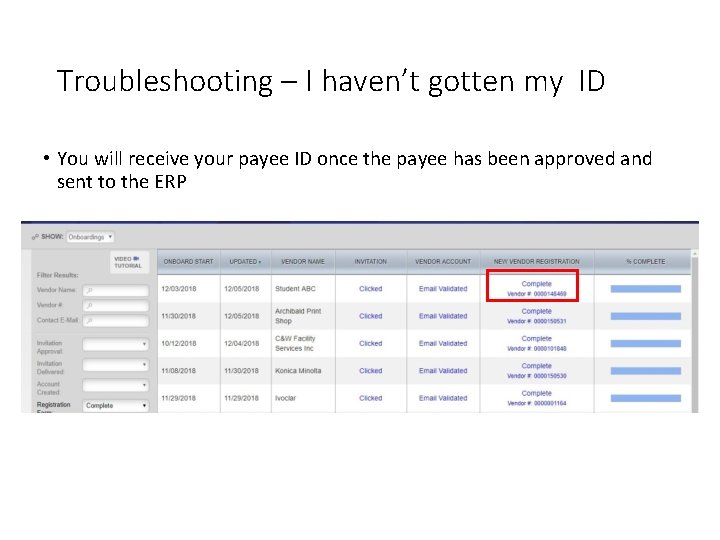
Task: Open the SHOW Onboardings dropdown
Action: point(90,237)
